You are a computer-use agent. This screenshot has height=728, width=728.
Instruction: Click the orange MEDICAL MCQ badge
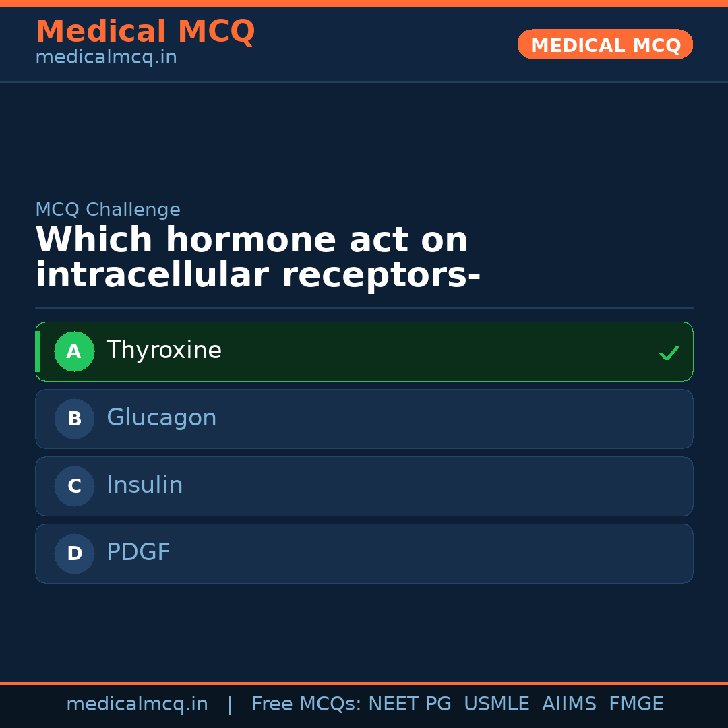click(x=605, y=44)
